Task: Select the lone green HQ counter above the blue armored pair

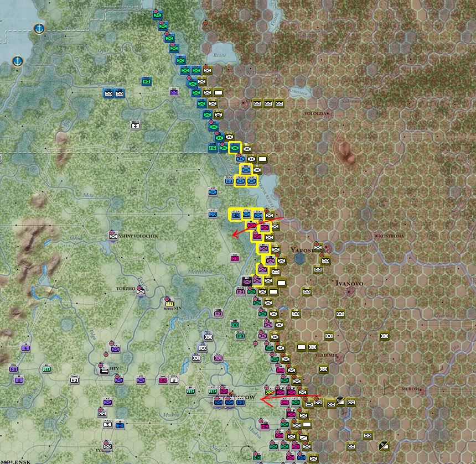Action: coord(146,81)
